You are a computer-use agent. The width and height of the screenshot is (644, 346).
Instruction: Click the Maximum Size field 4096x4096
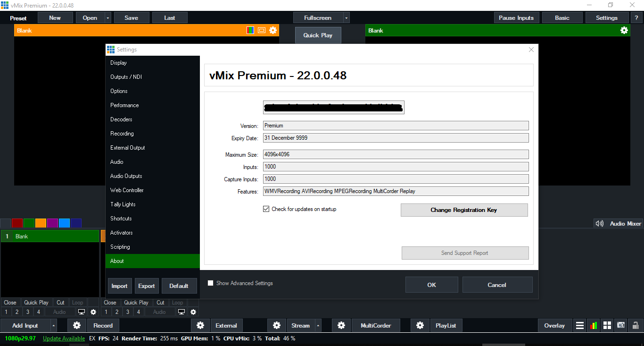(x=396, y=154)
